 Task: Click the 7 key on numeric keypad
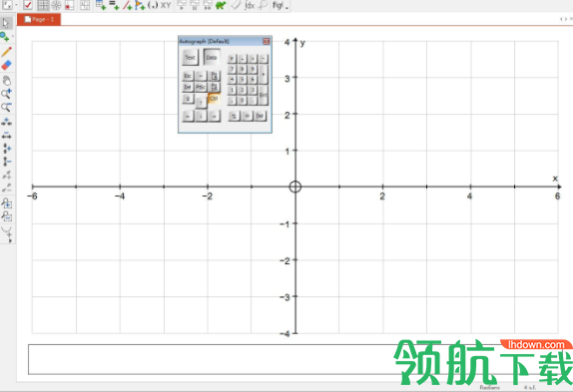[232, 69]
